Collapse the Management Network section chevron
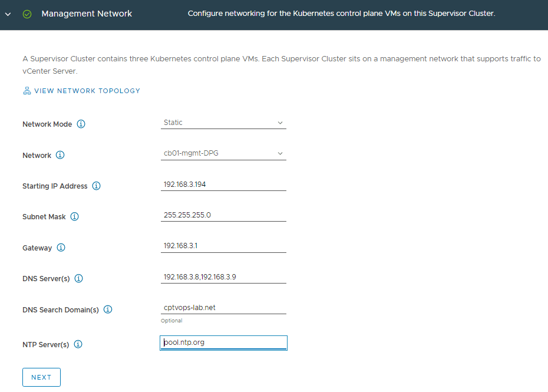The height and width of the screenshot is (392, 548). pos(8,14)
